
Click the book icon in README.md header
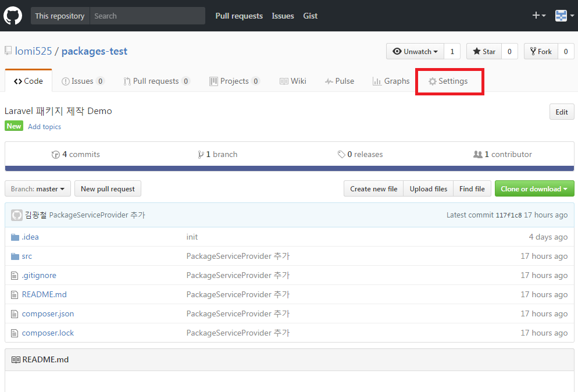[x=16, y=359]
